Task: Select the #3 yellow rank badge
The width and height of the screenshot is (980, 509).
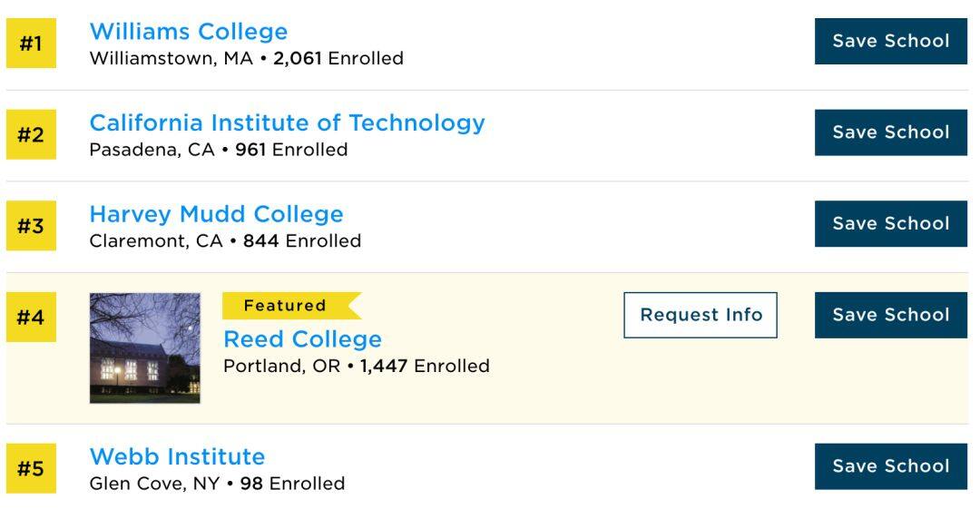Action: coord(31,226)
